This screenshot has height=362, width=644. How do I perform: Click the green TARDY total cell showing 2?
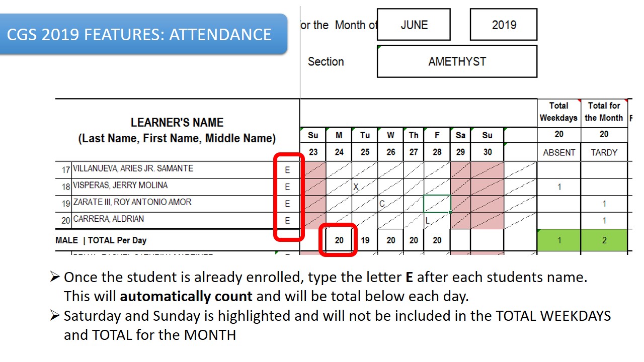pyautogui.click(x=604, y=240)
